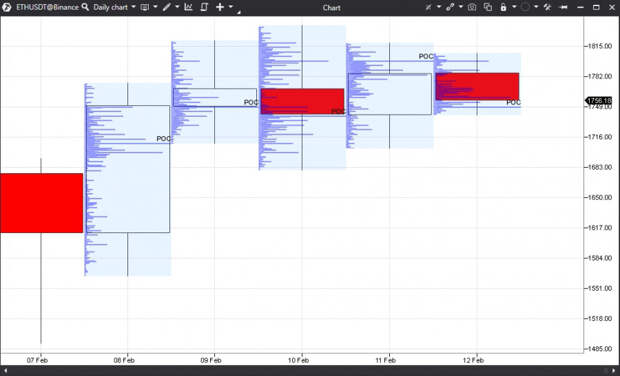Image resolution: width=620 pixels, height=376 pixels.
Task: Click the 07 Feb date label
Action: pyautogui.click(x=37, y=360)
